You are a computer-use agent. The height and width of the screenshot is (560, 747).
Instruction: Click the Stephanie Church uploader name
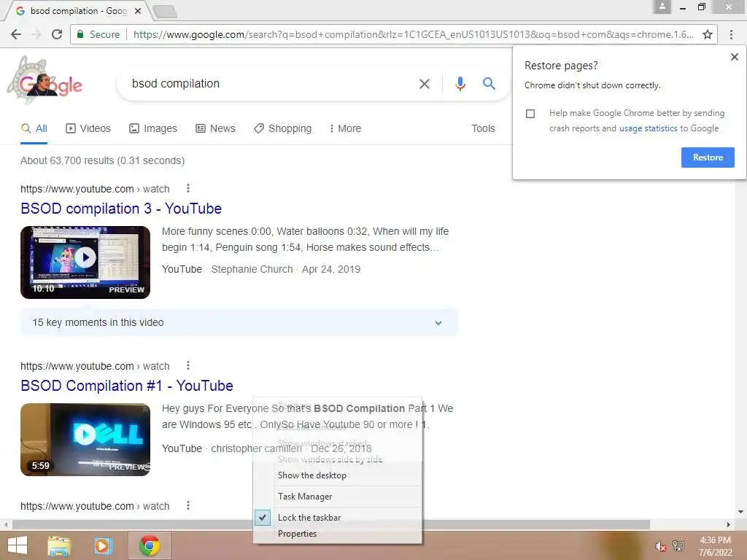pyautogui.click(x=252, y=270)
